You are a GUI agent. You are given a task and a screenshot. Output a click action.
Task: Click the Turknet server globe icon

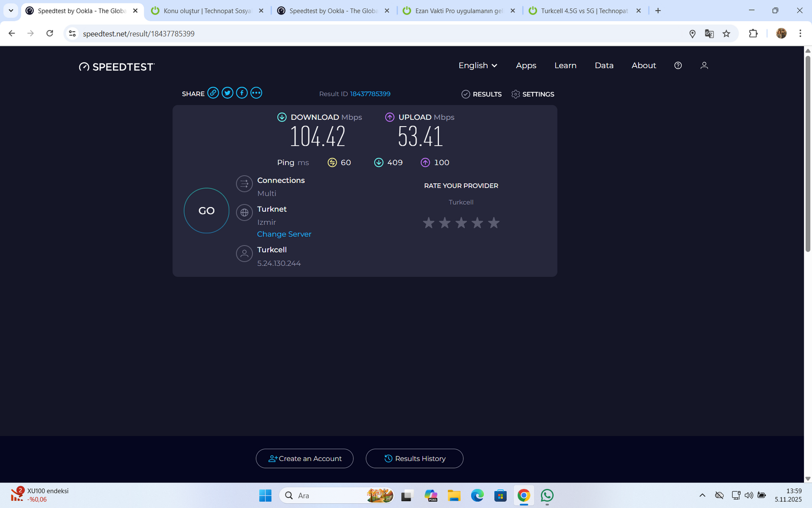point(244,213)
